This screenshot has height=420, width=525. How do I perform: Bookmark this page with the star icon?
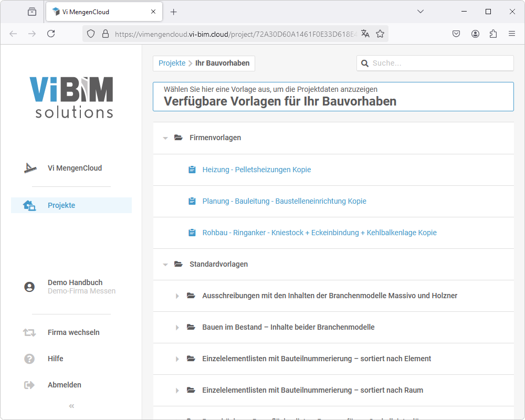tap(380, 34)
